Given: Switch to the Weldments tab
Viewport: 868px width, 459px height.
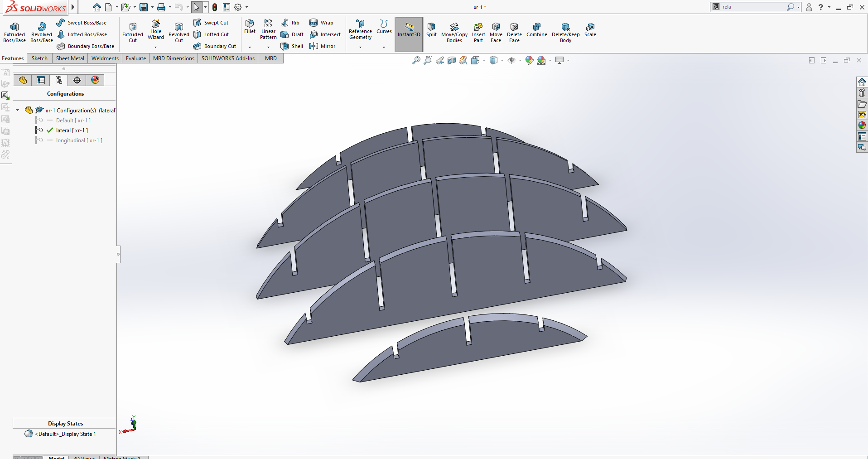Looking at the screenshot, I should pos(105,58).
